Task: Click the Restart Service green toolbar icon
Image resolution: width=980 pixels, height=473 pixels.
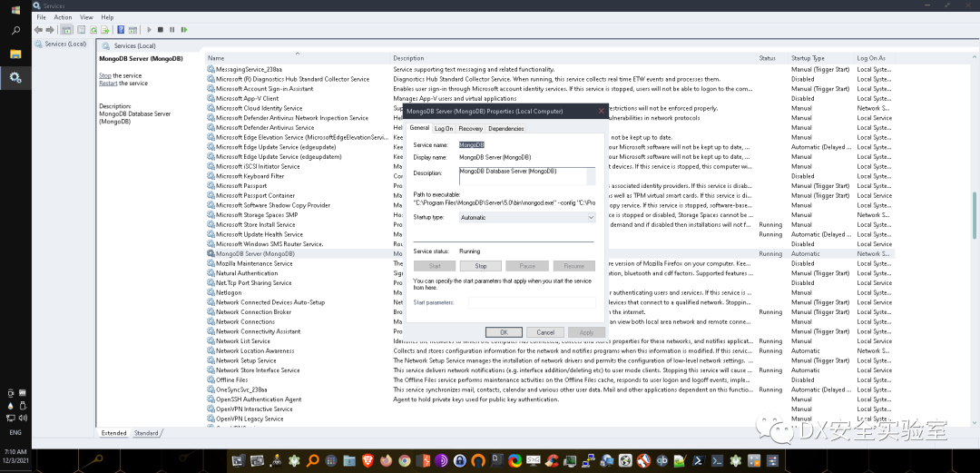Action: (x=184, y=29)
